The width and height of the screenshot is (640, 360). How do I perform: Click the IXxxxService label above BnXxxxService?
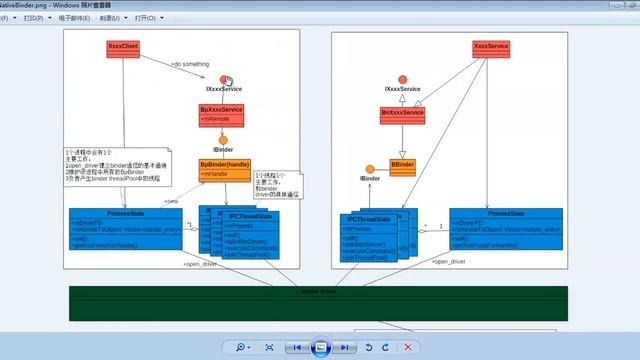coord(402,89)
